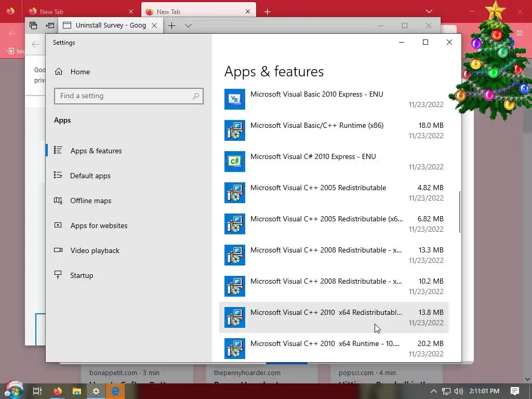Open Firefox from the taskbar
Image resolution: width=532 pixels, height=399 pixels.
pos(58,391)
